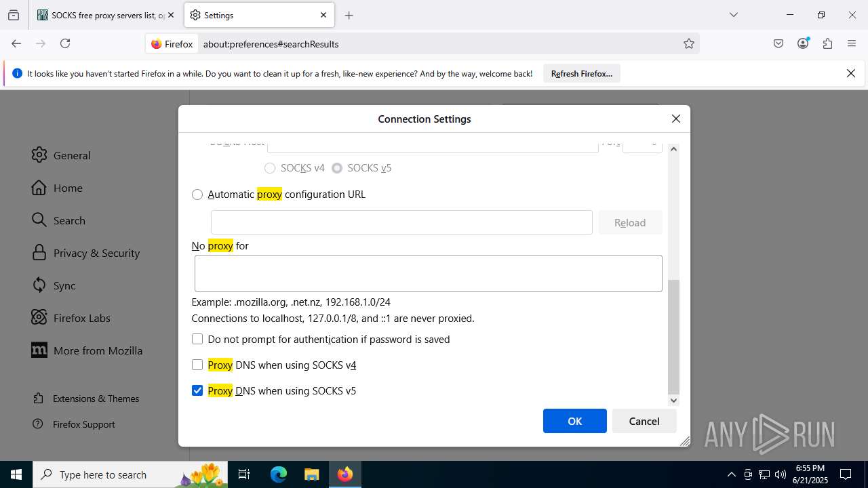Reload the current page
The height and width of the screenshot is (488, 868).
(65, 43)
